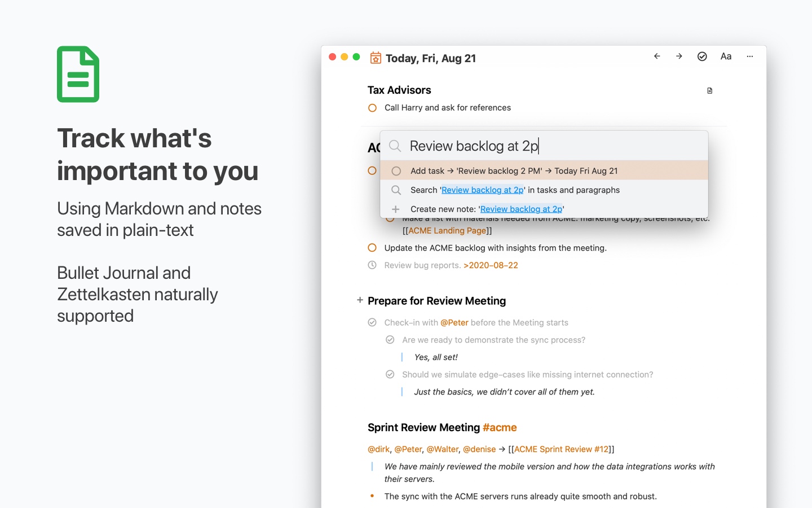Open today's calendar icon

tap(375, 58)
